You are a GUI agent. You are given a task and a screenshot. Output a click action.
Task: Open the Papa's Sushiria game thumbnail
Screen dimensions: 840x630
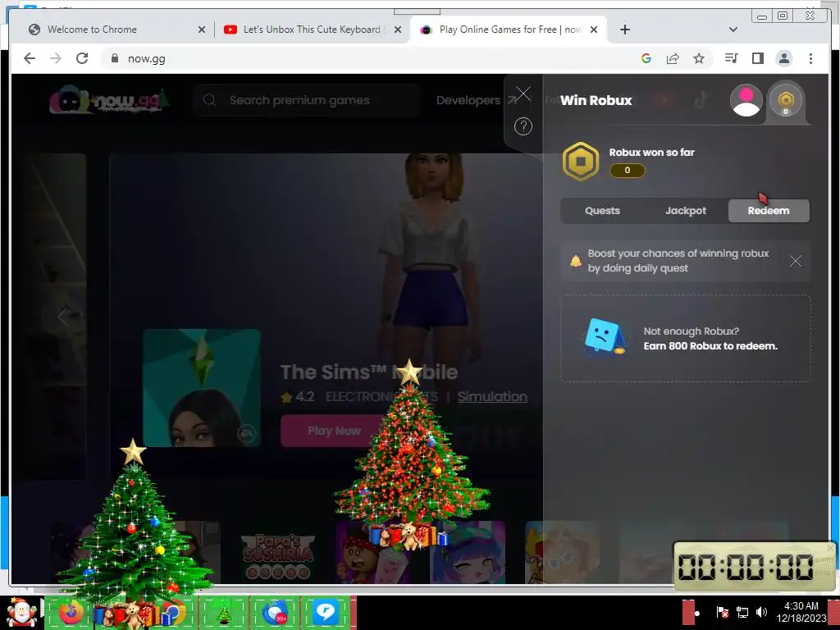click(x=277, y=555)
